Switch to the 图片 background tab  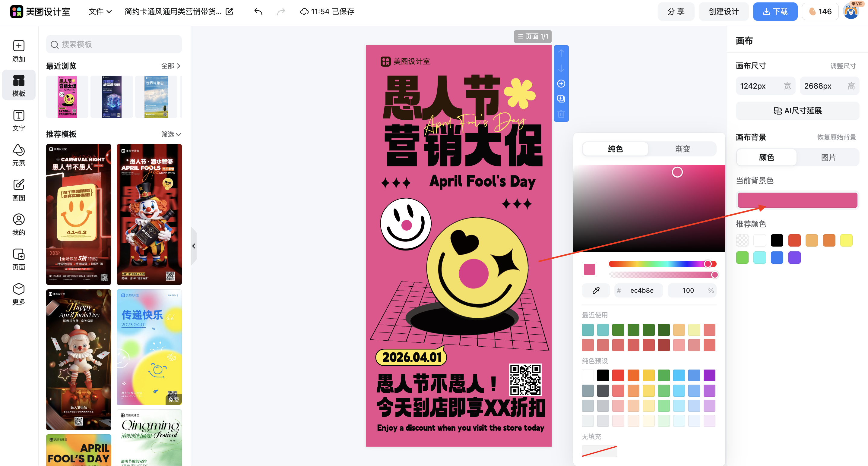tap(828, 157)
